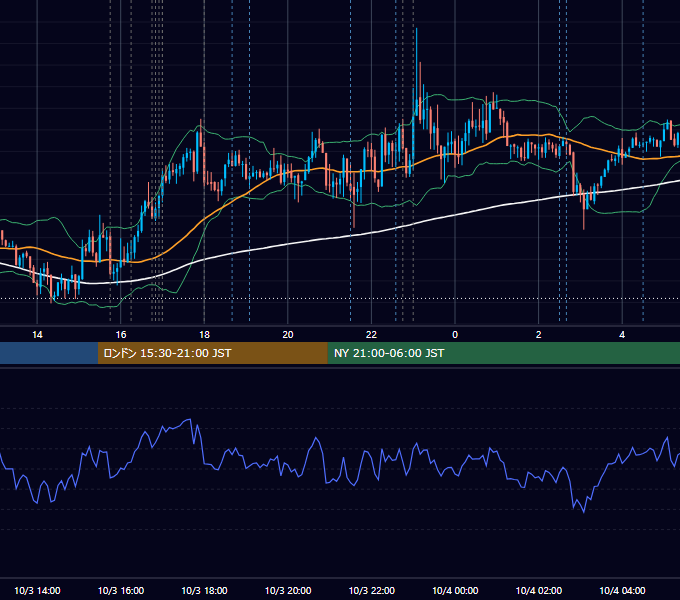The height and width of the screenshot is (600, 680).
Task: Click the 0 hour label on price chart axis
Action: coord(455,335)
